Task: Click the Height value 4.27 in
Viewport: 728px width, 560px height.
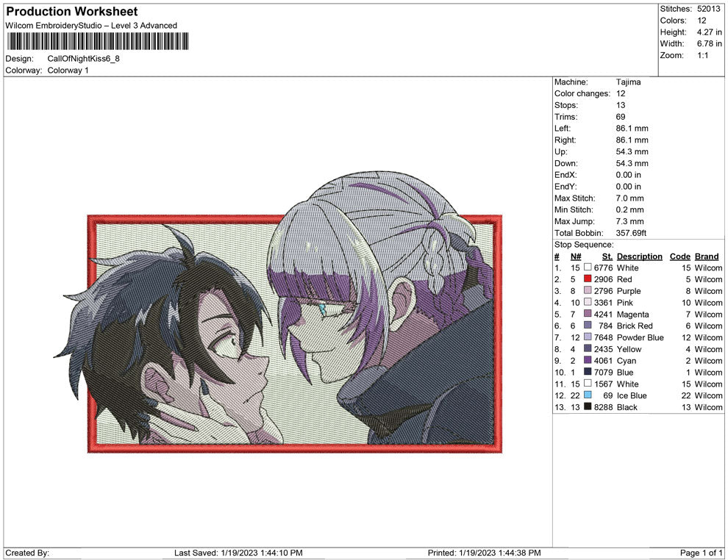Action: [709, 32]
